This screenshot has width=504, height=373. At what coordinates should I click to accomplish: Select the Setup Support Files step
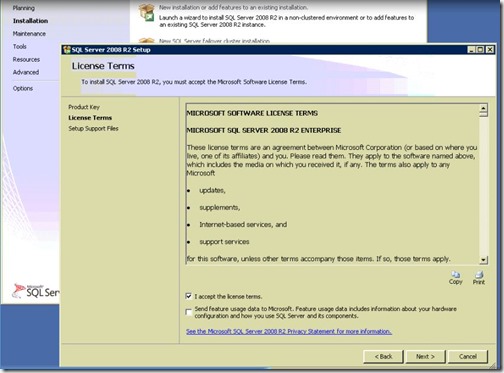(x=93, y=128)
